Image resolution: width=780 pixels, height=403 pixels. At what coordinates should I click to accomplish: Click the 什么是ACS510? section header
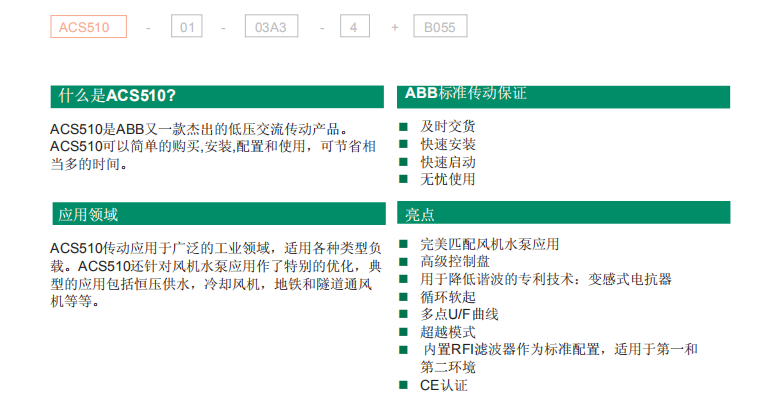[x=217, y=96]
